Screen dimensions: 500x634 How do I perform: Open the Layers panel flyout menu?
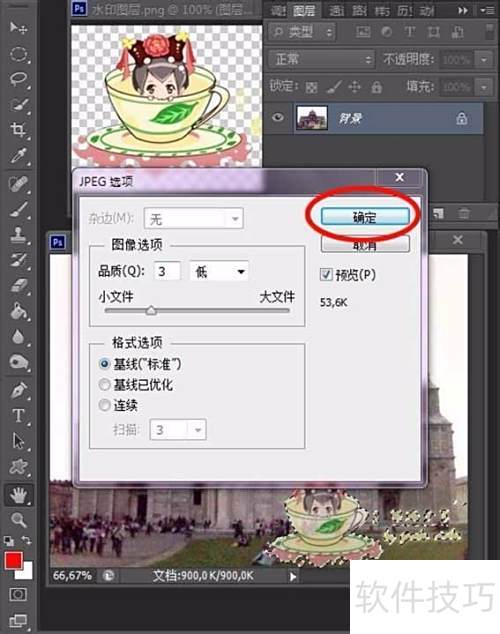[x=487, y=11]
